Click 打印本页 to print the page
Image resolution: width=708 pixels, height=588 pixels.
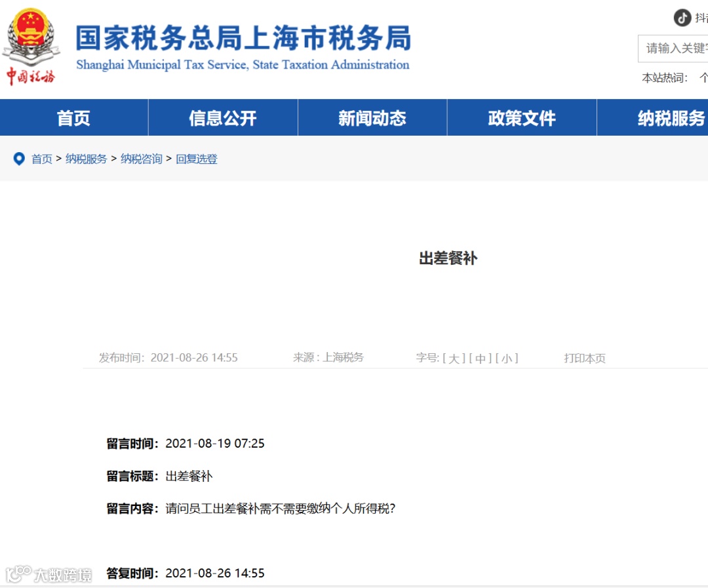click(583, 358)
